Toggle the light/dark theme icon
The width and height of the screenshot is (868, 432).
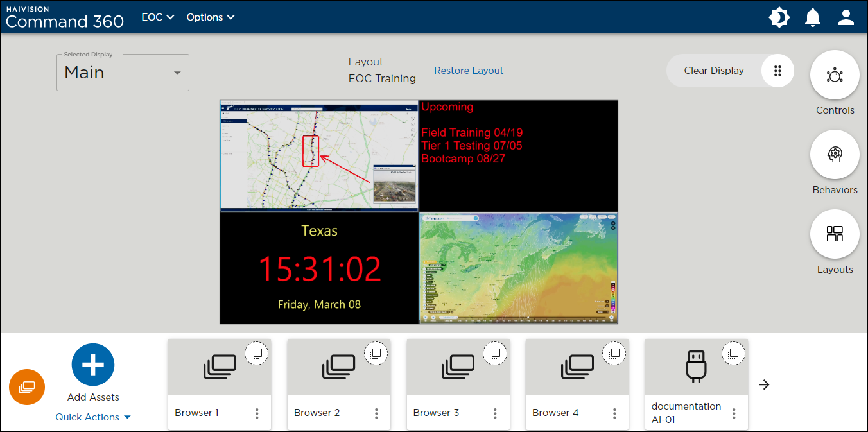click(779, 17)
